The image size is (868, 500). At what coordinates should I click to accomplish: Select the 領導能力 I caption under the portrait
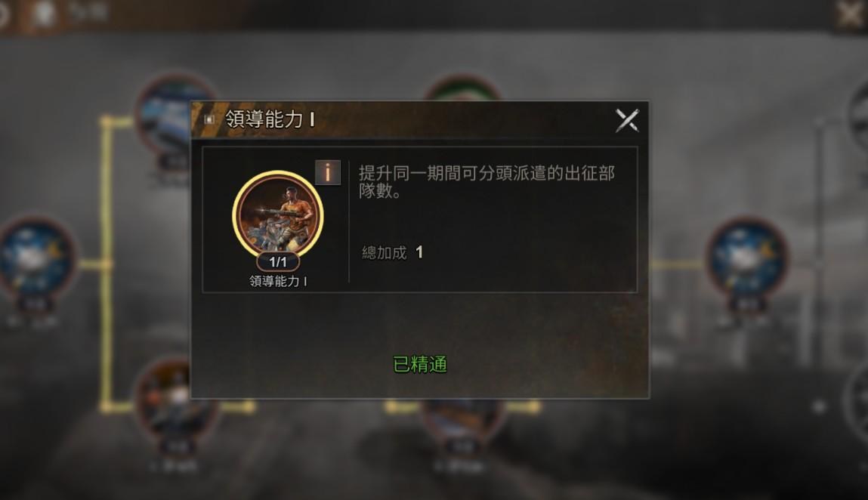point(278,281)
